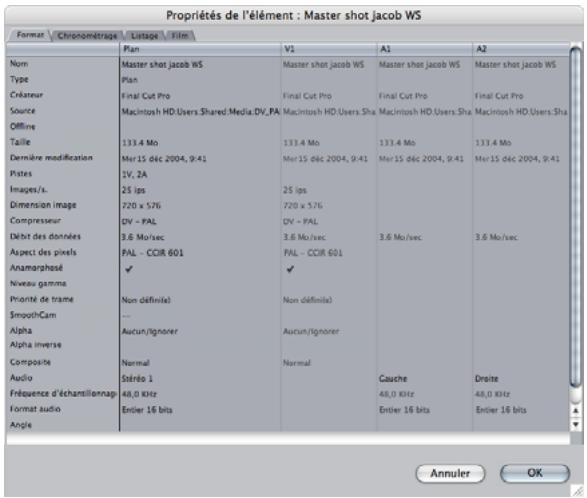587x498 pixels.
Task: Open Composite 'Normal' in Plan column
Action: click(x=136, y=363)
